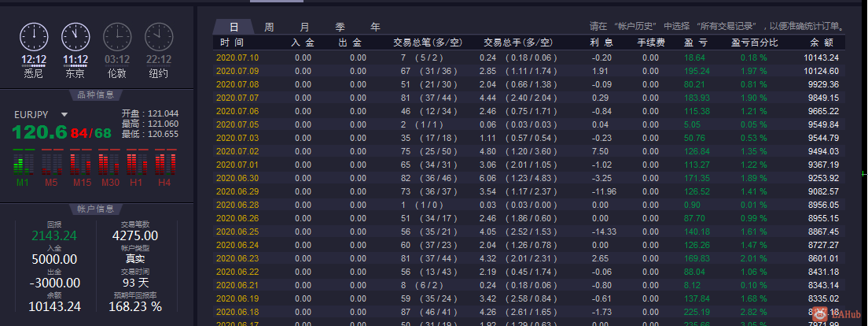This screenshot has height=326, width=868.
Task: Select the 2020.07.09 date row
Action: pos(528,71)
